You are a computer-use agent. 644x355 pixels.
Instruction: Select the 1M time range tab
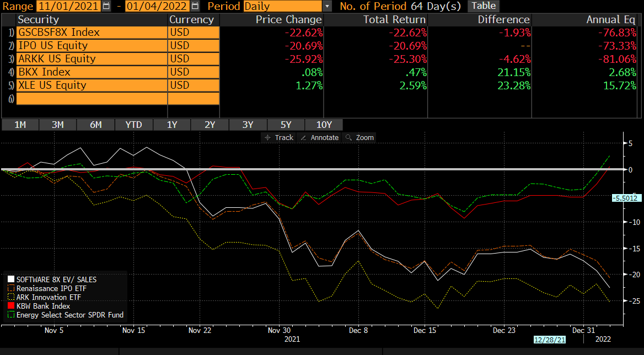(20, 125)
